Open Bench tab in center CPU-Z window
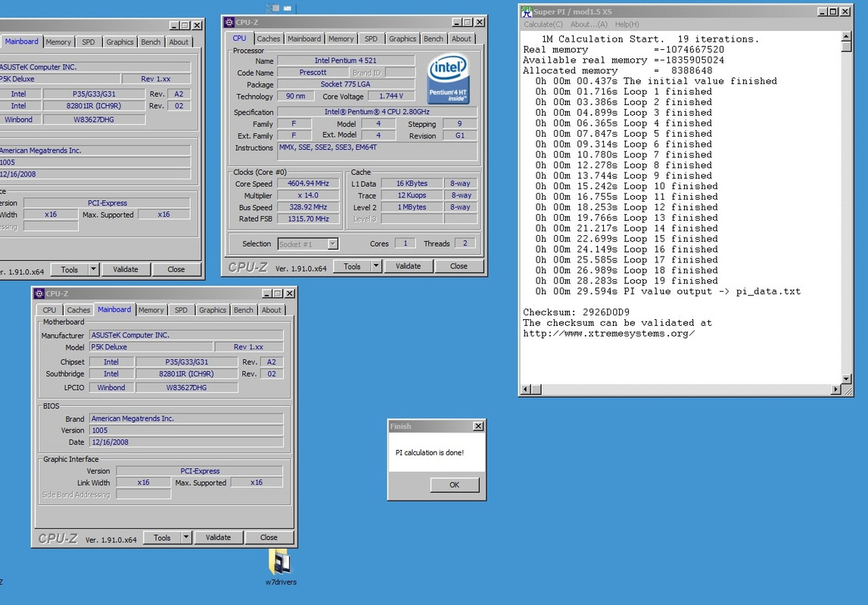This screenshot has width=868, height=605. [434, 39]
